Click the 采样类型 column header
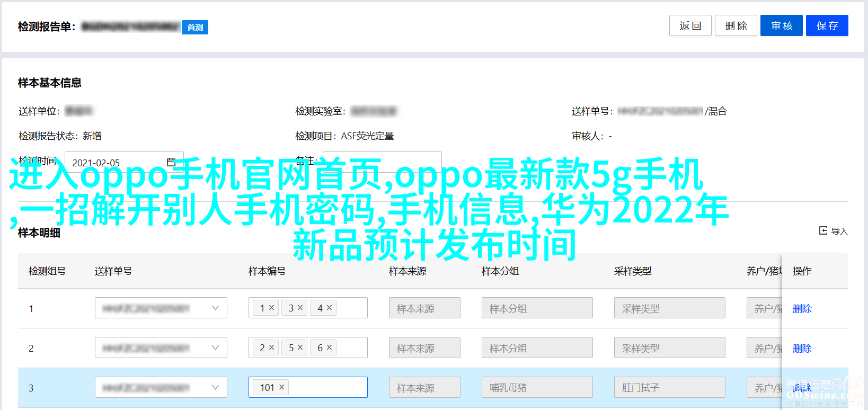The height and width of the screenshot is (410, 868). [x=633, y=271]
